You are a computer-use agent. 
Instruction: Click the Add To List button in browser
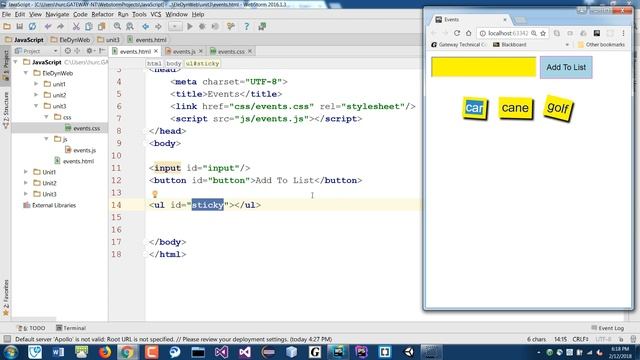point(566,67)
